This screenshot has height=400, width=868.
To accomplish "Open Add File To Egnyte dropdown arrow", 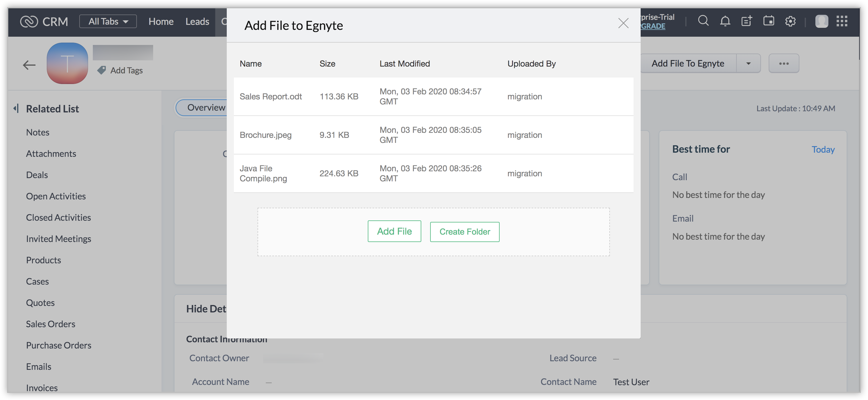I will 748,63.
